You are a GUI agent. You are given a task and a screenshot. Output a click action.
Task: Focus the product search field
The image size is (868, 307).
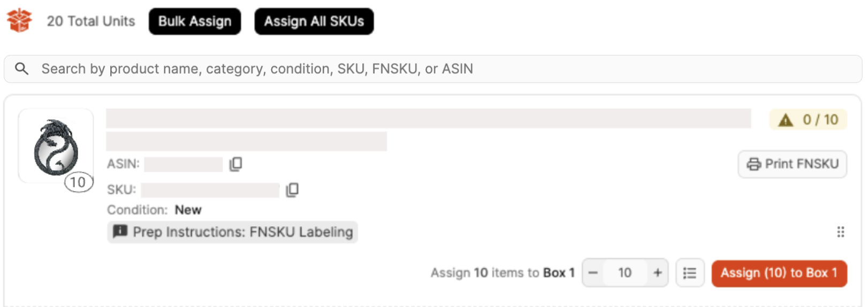pyautogui.click(x=433, y=69)
